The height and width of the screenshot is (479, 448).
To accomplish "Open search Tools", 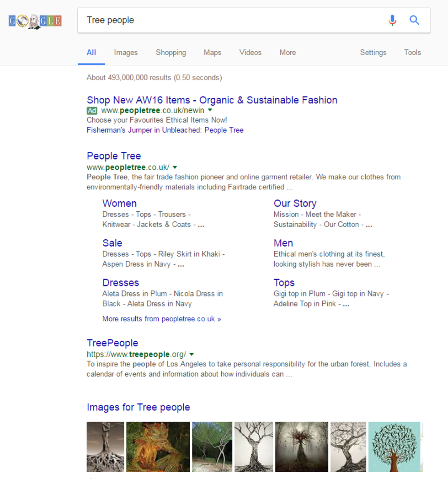I will tap(412, 53).
